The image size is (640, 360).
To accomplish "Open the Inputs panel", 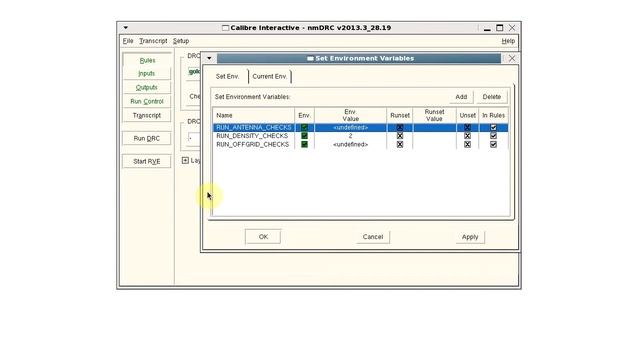I will pos(147,73).
